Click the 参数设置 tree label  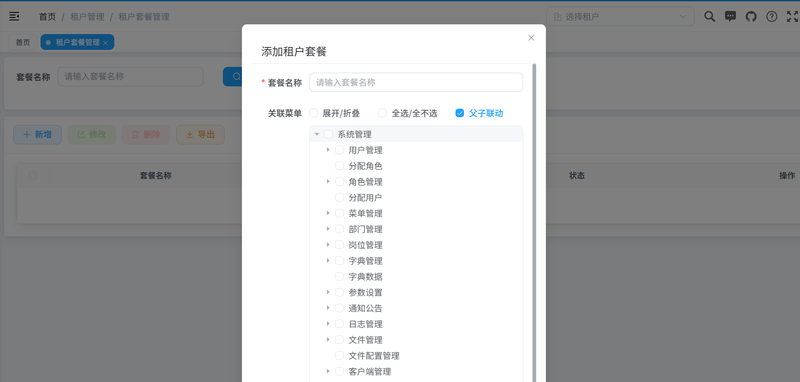(x=365, y=292)
